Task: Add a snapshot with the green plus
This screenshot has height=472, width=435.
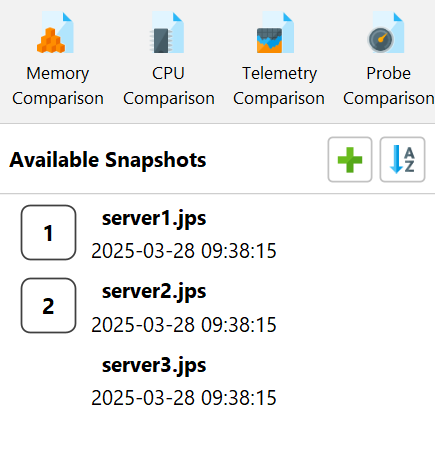Action: 350,160
